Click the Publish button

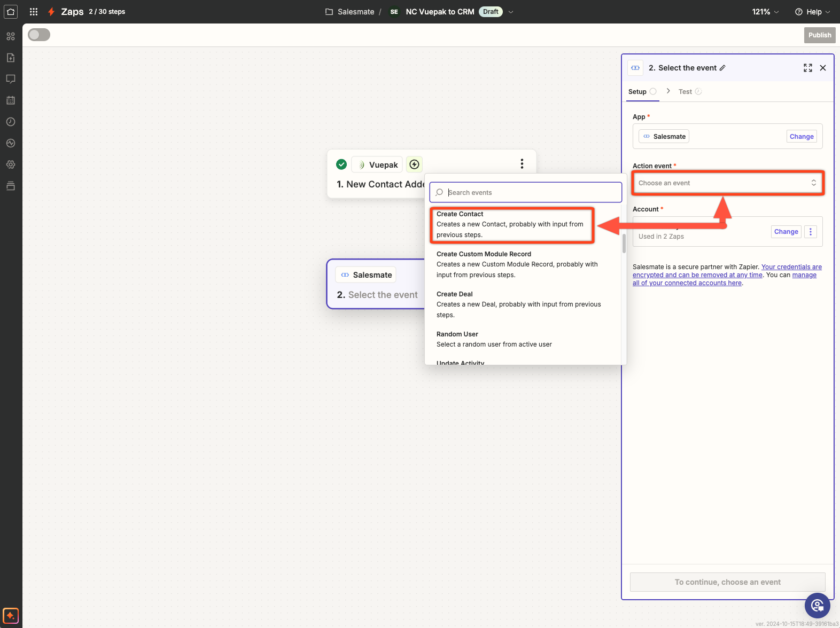tap(819, 35)
